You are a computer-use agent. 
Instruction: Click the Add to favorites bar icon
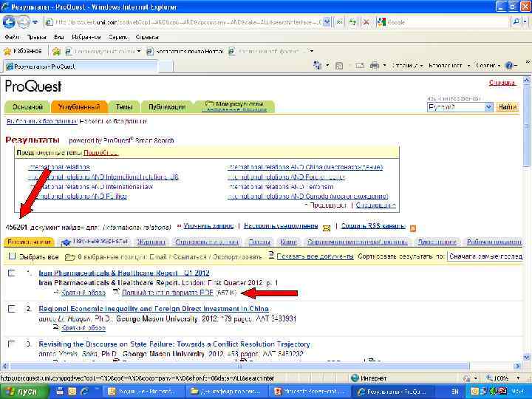click(x=56, y=52)
